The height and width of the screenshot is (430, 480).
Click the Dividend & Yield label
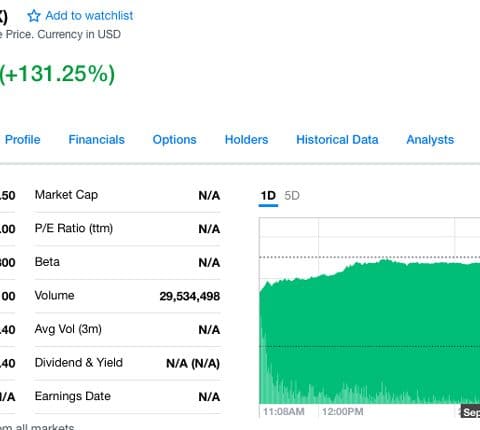79,363
